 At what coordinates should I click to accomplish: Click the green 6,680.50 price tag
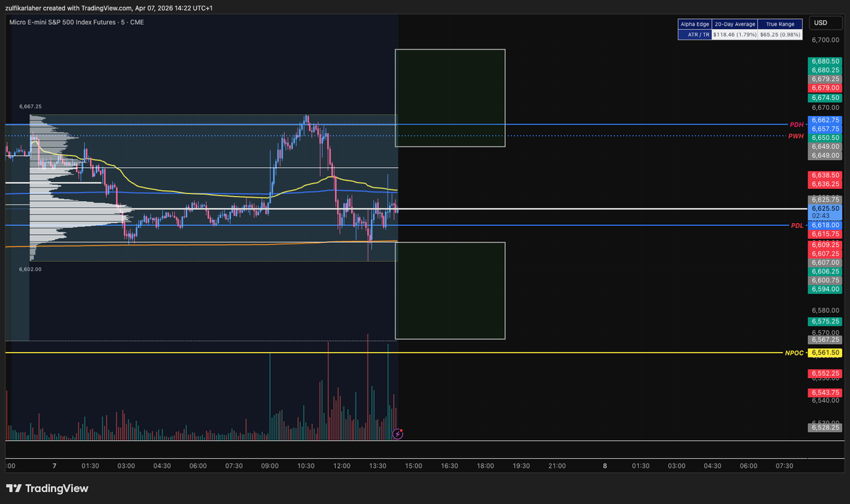(x=825, y=62)
